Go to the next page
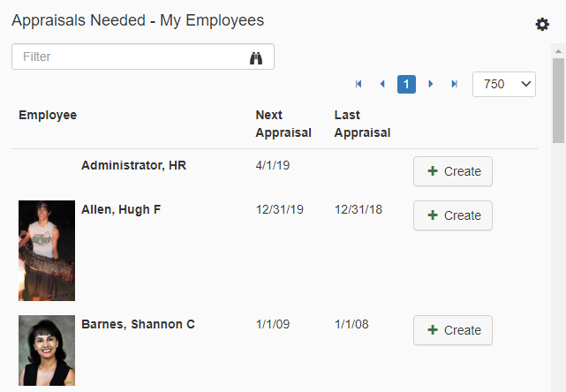 point(431,84)
